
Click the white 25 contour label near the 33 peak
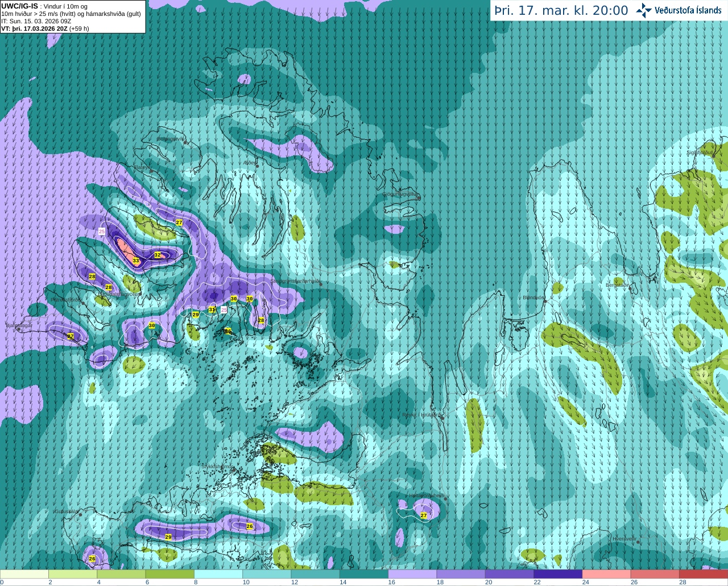click(102, 232)
